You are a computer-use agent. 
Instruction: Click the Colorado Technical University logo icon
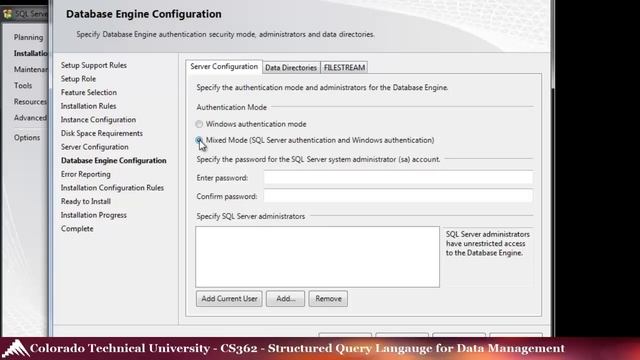(16, 349)
